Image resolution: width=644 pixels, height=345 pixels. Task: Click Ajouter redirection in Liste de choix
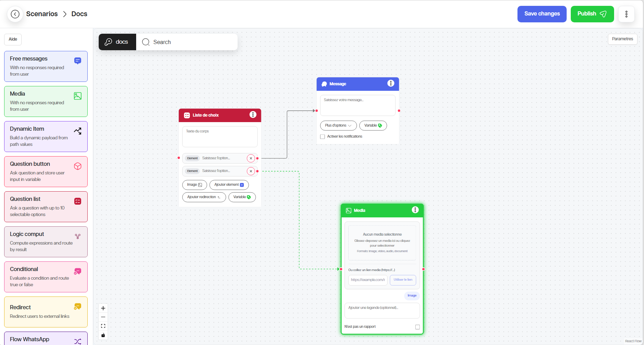[x=204, y=197]
